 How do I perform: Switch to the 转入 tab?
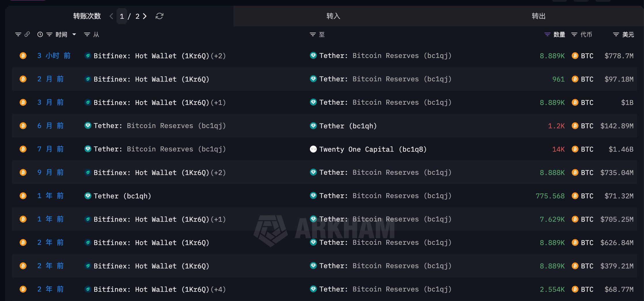point(333,16)
